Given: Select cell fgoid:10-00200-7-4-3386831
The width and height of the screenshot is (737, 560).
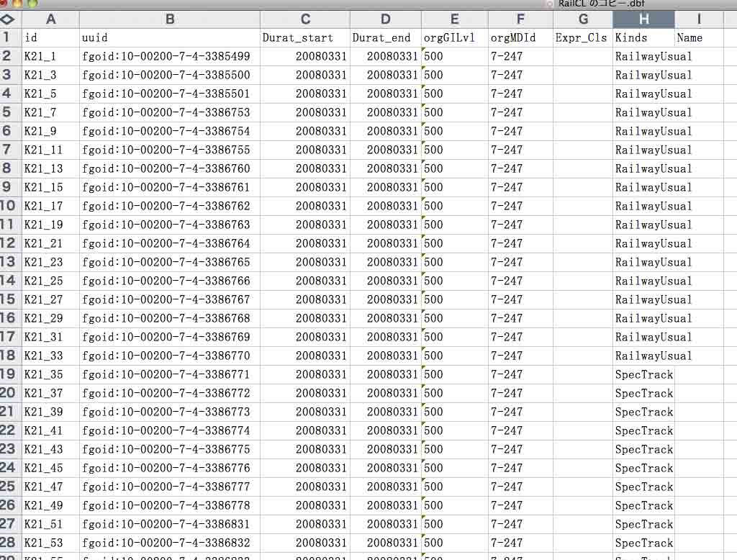Looking at the screenshot, I should coord(170,524).
